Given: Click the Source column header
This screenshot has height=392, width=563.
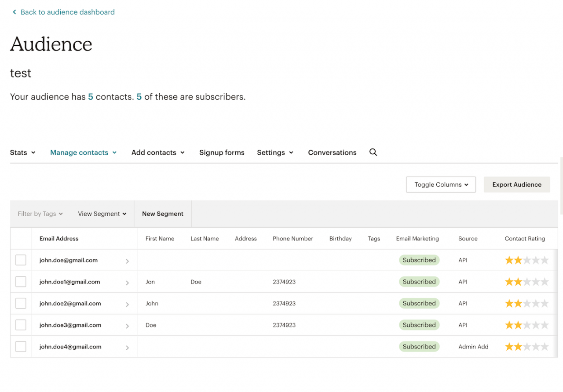Looking at the screenshot, I should pyautogui.click(x=468, y=239).
